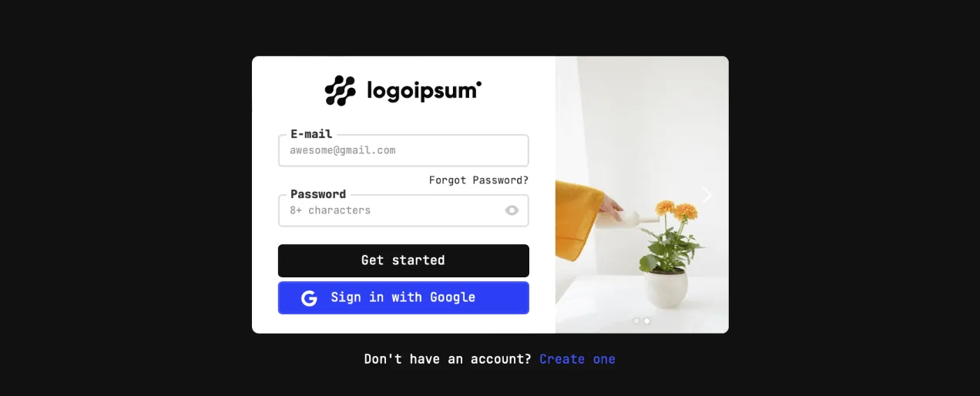Open the Forgot Password? link

tap(478, 180)
